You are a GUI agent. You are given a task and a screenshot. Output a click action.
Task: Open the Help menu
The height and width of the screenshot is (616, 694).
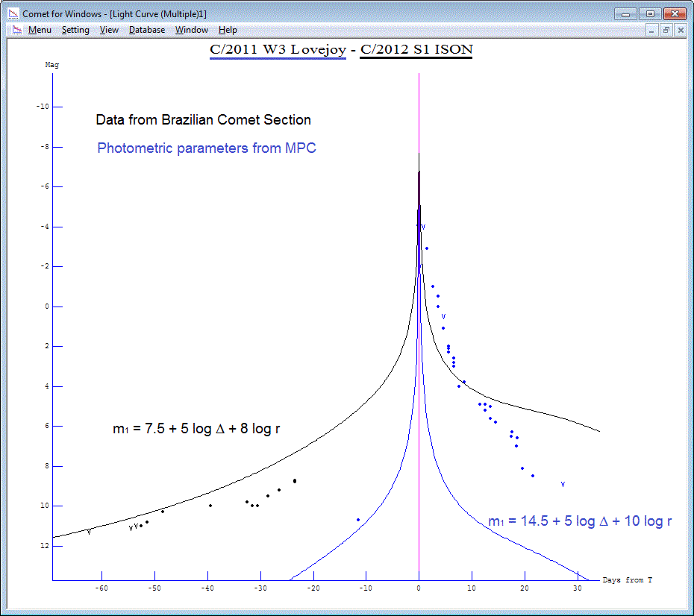tap(228, 30)
